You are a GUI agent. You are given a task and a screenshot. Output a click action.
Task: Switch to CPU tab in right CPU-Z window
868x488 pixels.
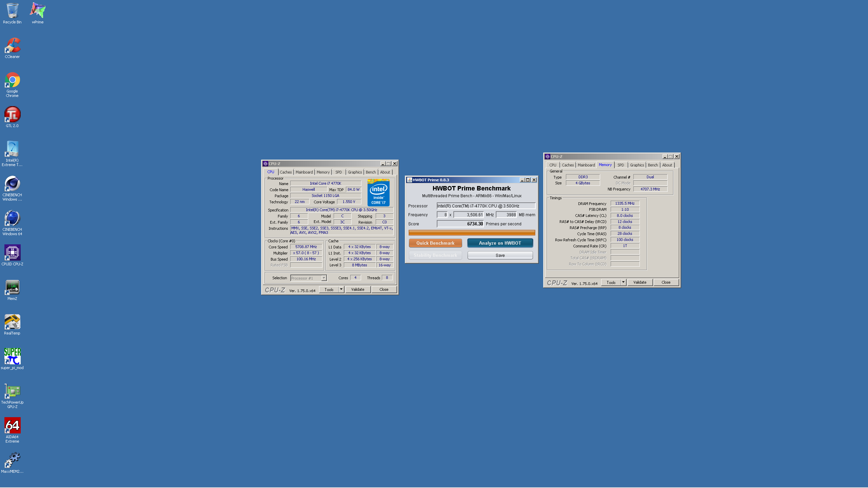point(553,165)
